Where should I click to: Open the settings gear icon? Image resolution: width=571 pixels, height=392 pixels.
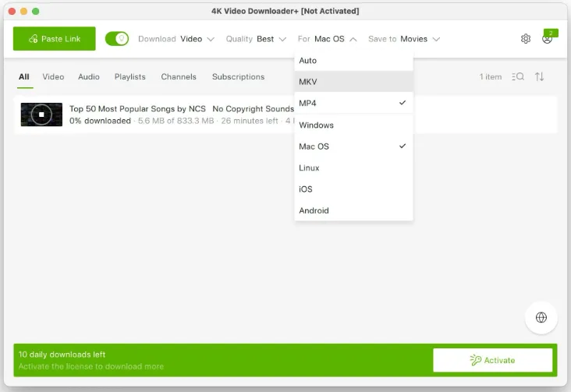point(526,39)
